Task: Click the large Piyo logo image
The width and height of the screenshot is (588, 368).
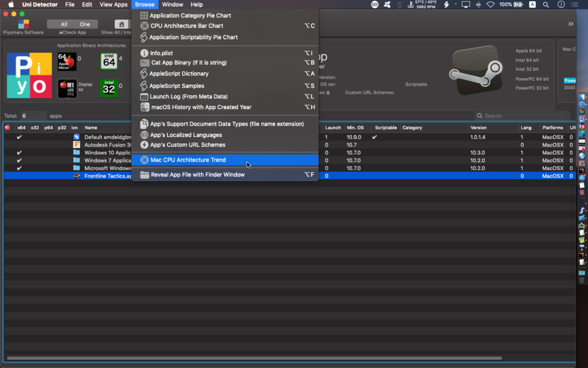Action: [29, 75]
